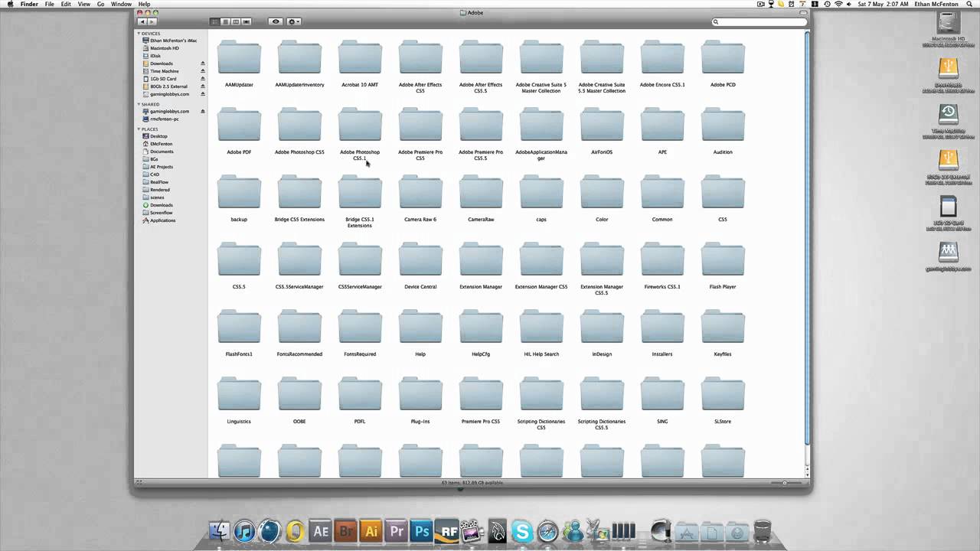Launch Adobe Bridge from the Dock
This screenshot has width=980, height=551.
(346, 530)
